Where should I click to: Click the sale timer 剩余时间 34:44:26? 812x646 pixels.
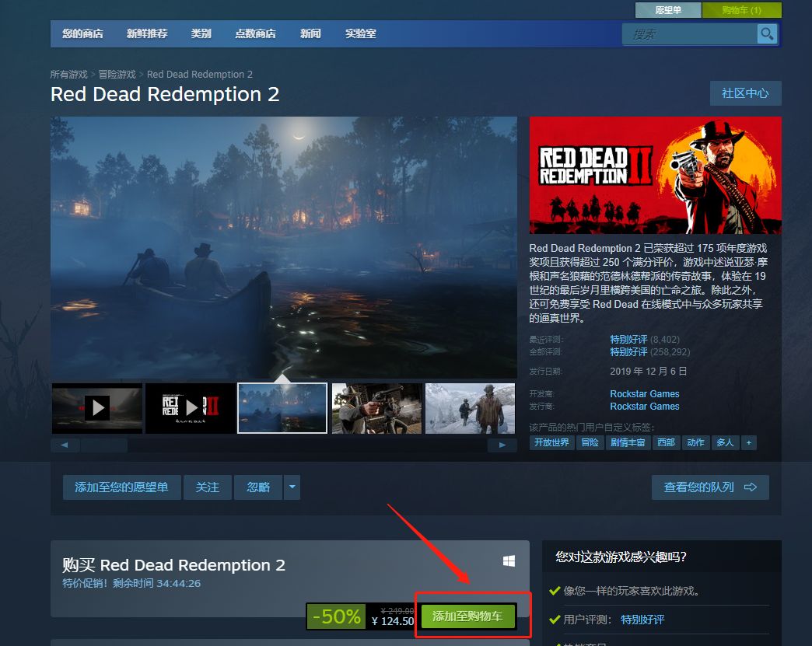(157, 583)
